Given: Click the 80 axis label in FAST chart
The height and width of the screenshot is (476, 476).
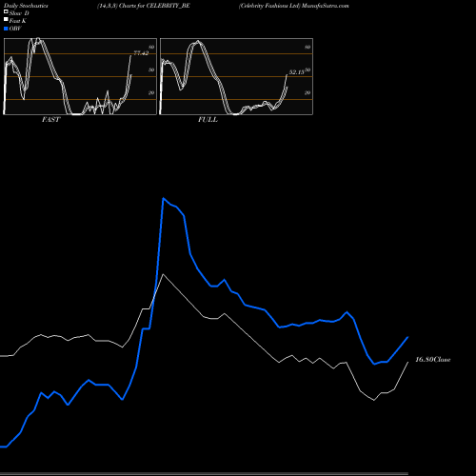Looking at the screenshot, I should click(151, 48).
